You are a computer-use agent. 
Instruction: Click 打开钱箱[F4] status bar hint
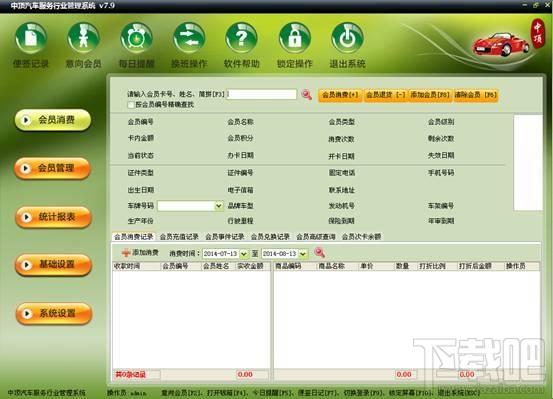227,393
